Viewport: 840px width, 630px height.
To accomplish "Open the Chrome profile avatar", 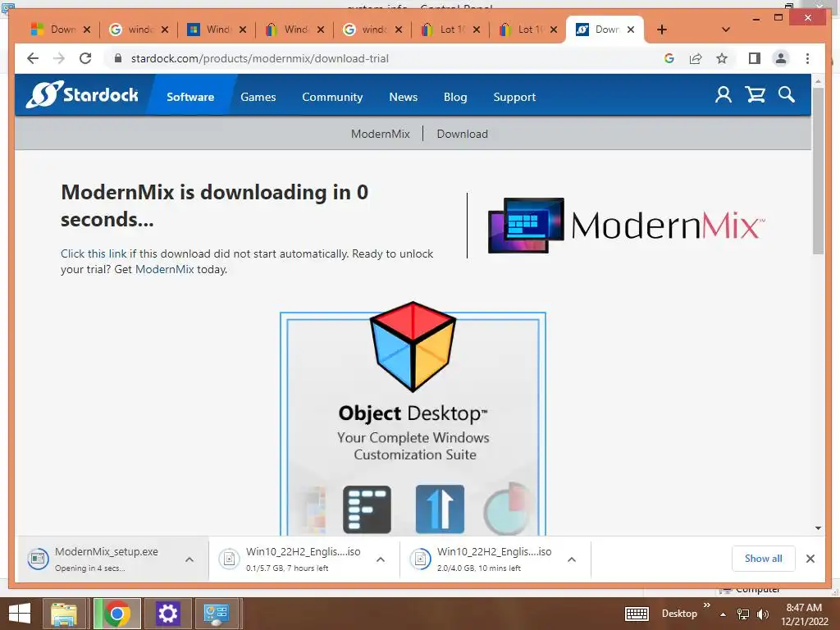I will pyautogui.click(x=781, y=58).
